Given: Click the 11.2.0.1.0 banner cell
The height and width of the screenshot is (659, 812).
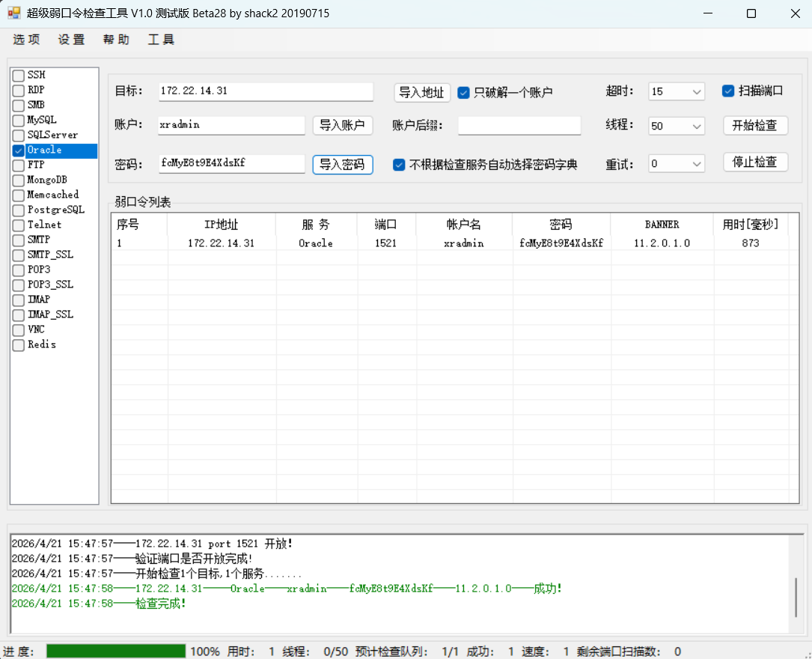Looking at the screenshot, I should coord(662,243).
